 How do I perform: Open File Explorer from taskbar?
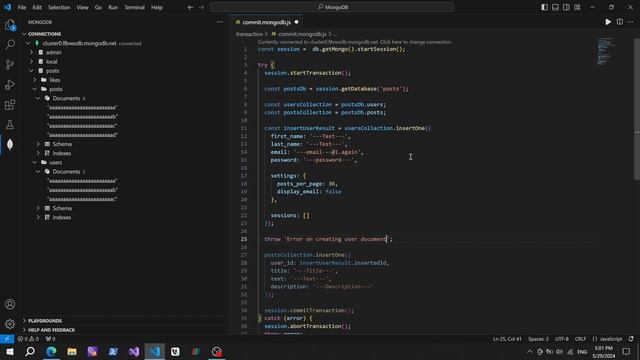(72, 351)
